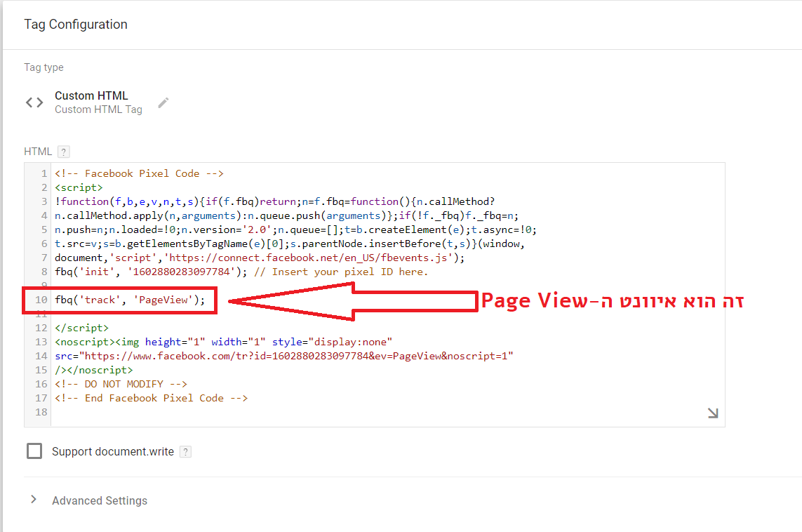Click the src=https://www.facebook.com/tr line
The height and width of the screenshot is (532, 802).
[284, 356]
